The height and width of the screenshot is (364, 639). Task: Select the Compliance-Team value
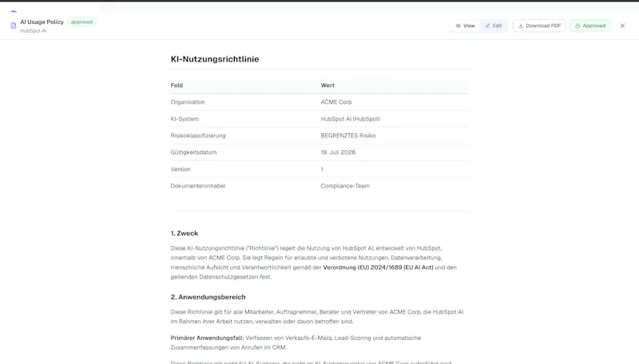tap(345, 186)
